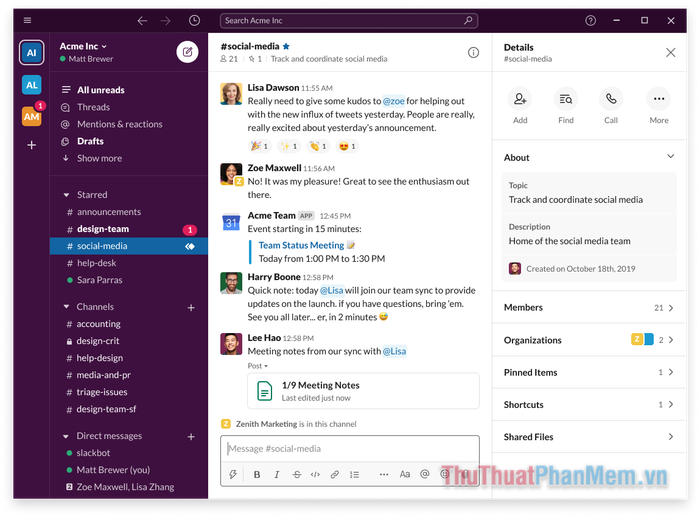The height and width of the screenshot is (517, 700).
Task: Collapse the Starred section
Action: pyautogui.click(x=67, y=195)
